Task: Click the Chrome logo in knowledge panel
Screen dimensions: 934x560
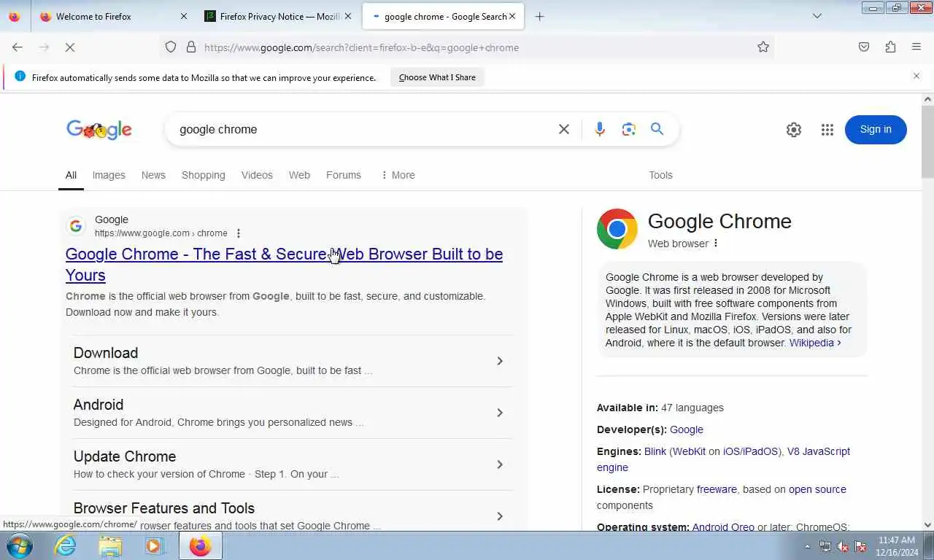Action: (617, 229)
